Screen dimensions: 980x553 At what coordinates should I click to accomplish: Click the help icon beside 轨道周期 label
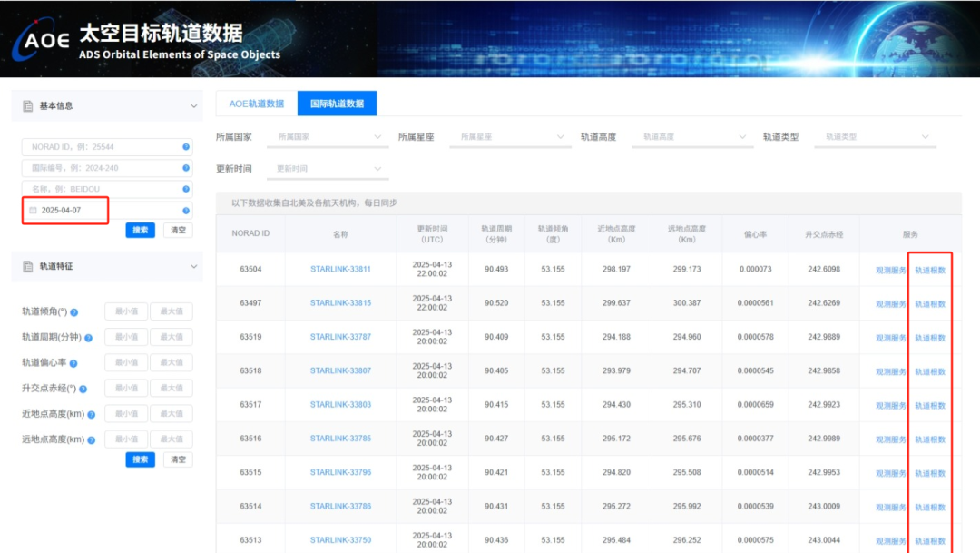(88, 338)
